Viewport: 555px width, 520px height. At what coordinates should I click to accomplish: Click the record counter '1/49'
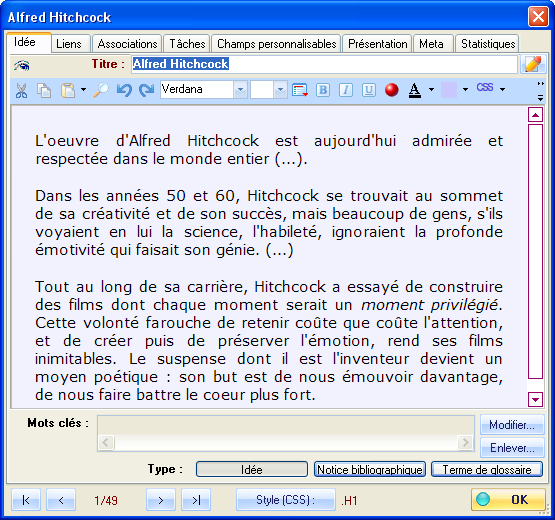tap(106, 500)
